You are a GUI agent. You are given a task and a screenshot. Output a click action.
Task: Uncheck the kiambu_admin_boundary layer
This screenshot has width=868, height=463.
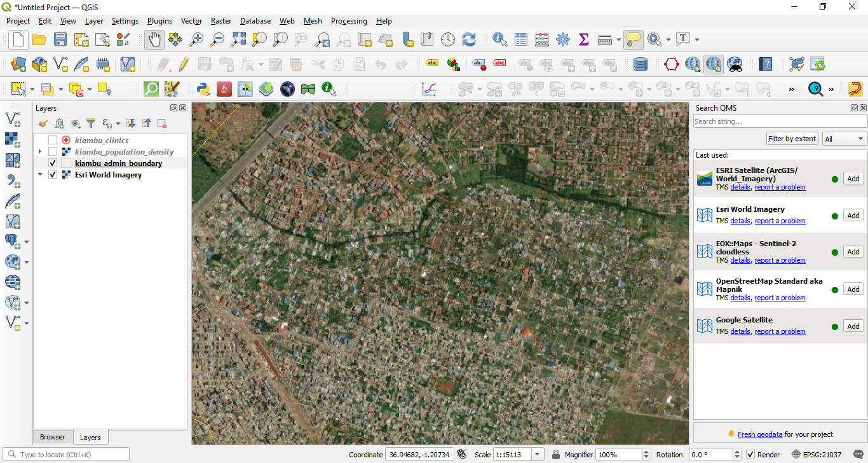pos(53,163)
